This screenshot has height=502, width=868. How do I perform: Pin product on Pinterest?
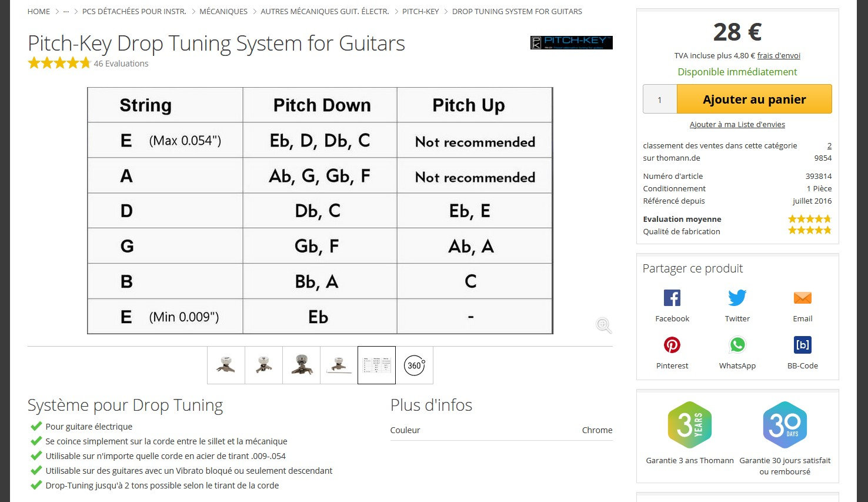pyautogui.click(x=672, y=345)
